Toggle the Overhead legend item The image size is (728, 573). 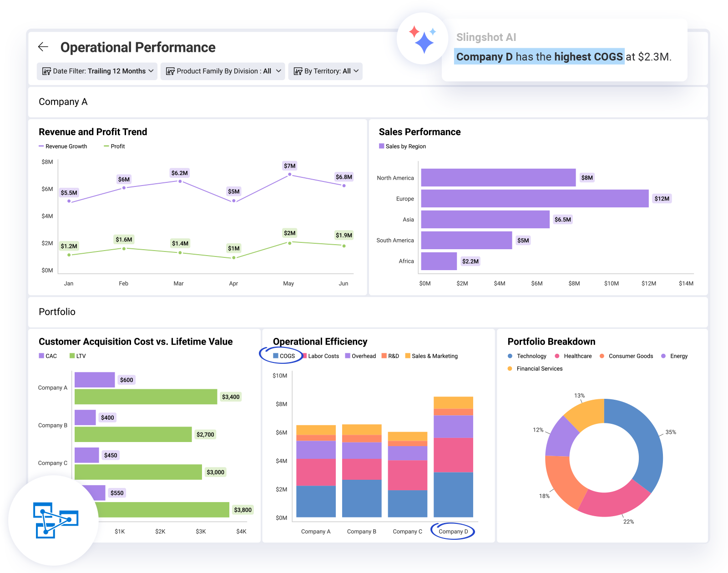[x=360, y=356]
